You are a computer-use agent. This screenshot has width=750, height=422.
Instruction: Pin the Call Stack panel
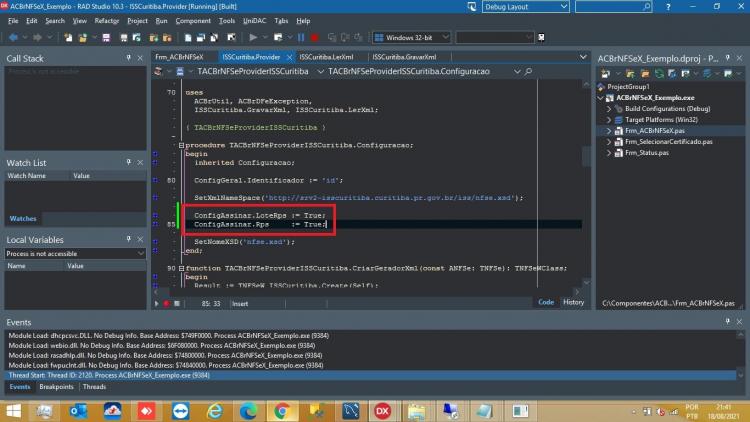coord(128,58)
